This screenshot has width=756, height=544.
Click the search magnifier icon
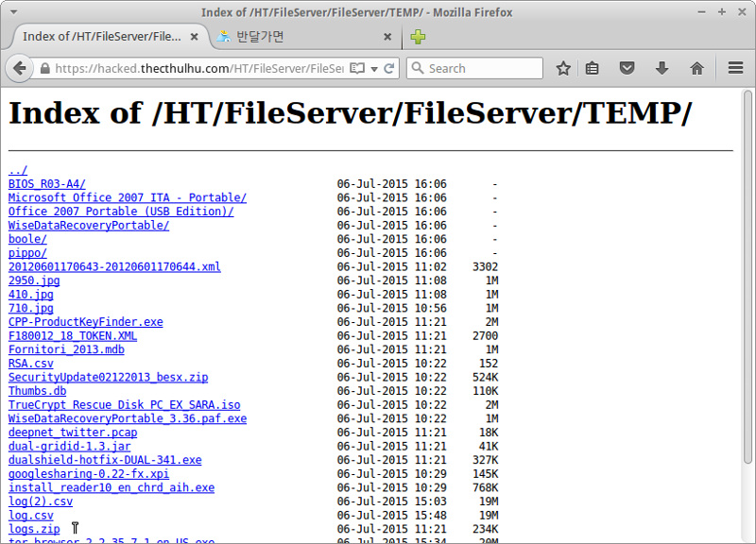418,68
